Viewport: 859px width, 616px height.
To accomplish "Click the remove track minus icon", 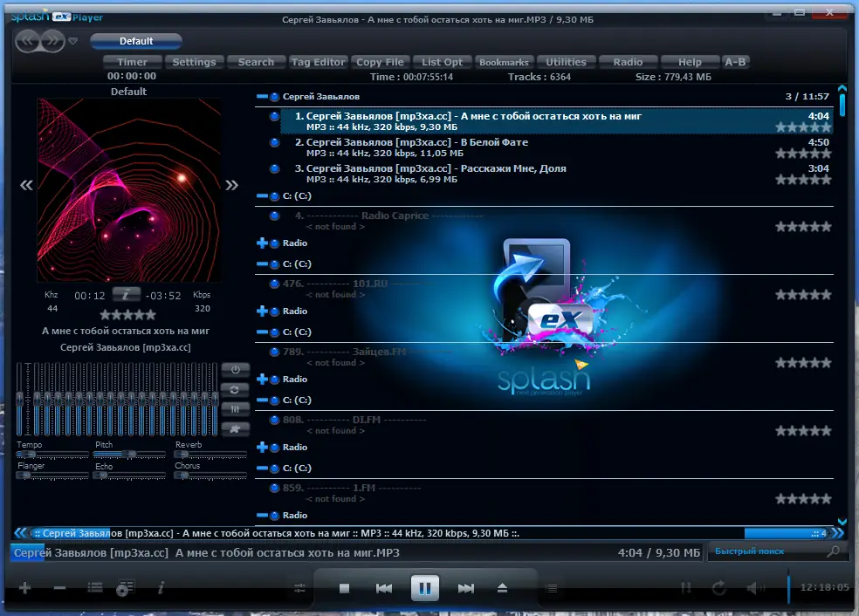I will click(x=59, y=588).
